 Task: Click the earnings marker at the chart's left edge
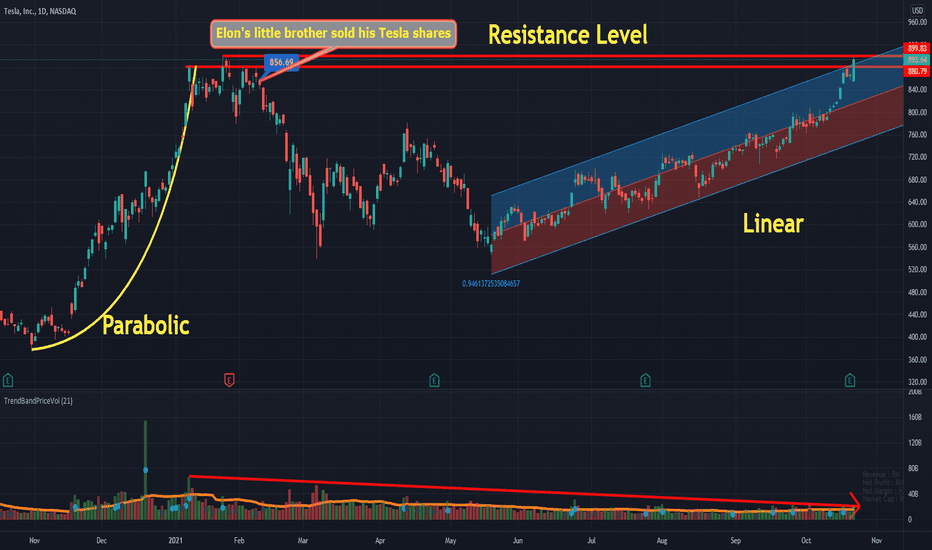(x=8, y=380)
